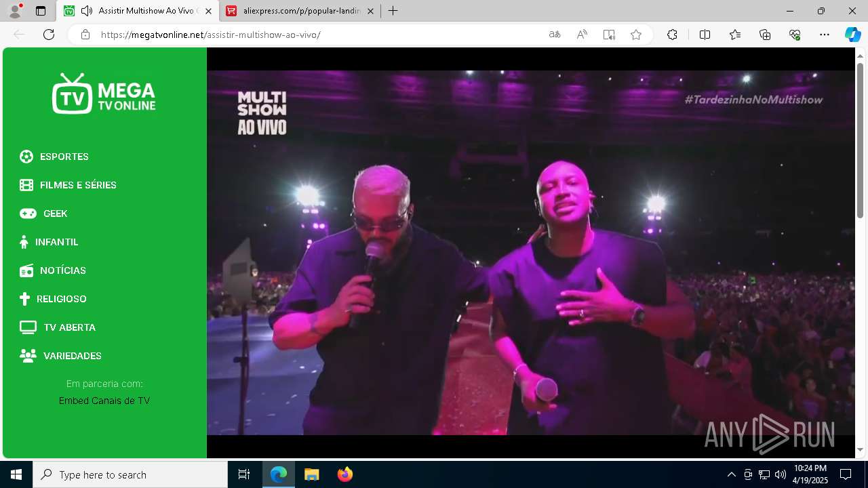Open the Filmes e Séries category
The width and height of the screenshot is (868, 488).
[x=78, y=185]
